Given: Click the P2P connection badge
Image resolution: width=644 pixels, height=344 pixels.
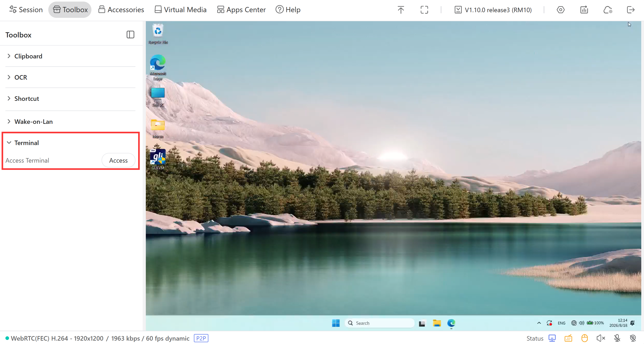Looking at the screenshot, I should point(201,338).
